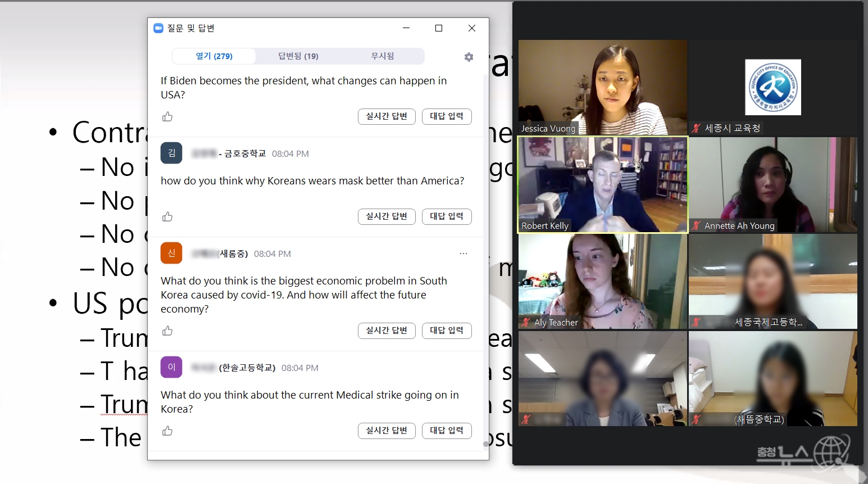
Task: Switch to the 답변됨 (19) tab
Action: (x=298, y=56)
